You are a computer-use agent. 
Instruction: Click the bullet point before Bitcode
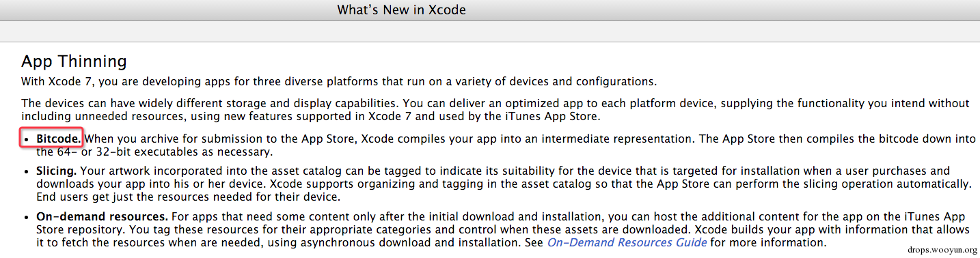coord(26,139)
